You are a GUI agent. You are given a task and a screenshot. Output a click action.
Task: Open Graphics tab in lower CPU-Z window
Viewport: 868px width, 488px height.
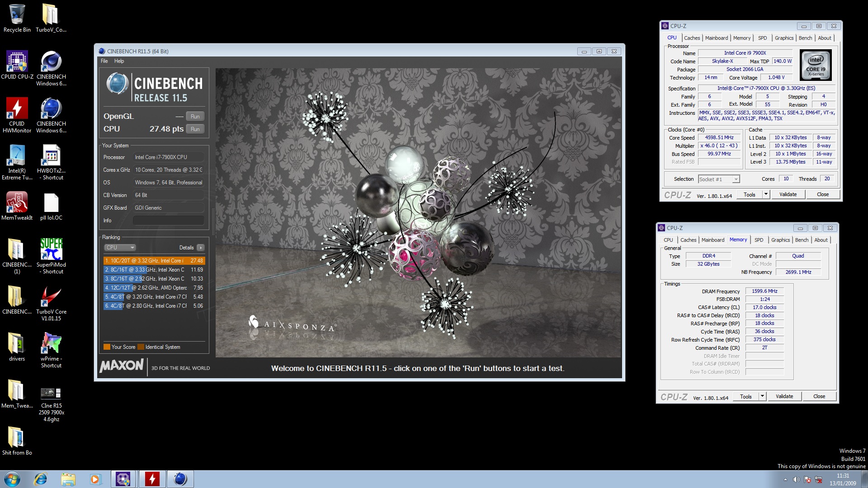(781, 240)
